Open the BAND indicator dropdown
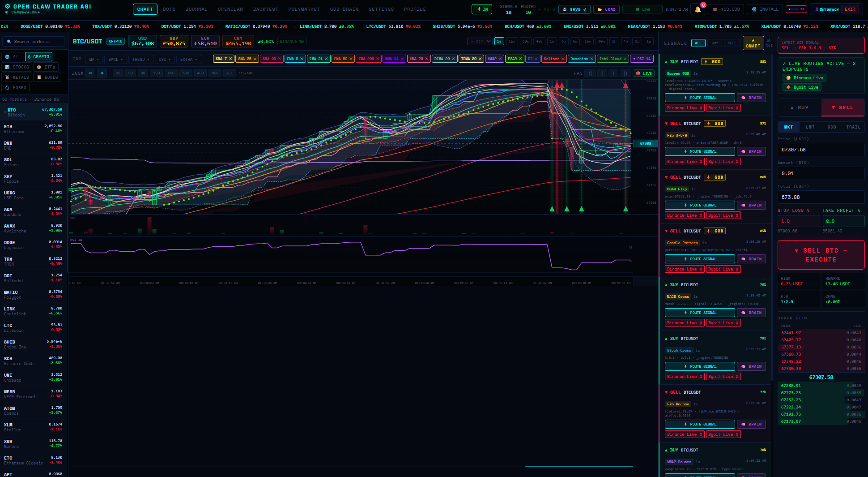This screenshot has height=477, width=868. coord(115,59)
